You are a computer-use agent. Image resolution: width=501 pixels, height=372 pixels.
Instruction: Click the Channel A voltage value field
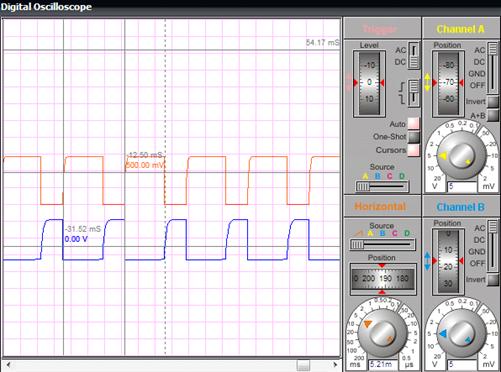pos(462,186)
